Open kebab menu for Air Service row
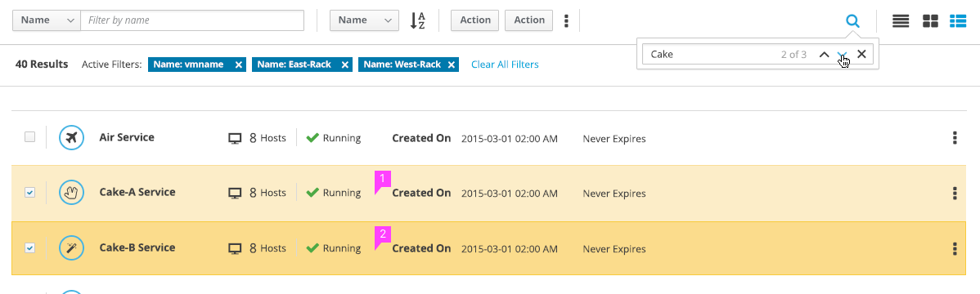The image size is (980, 294). point(955,138)
